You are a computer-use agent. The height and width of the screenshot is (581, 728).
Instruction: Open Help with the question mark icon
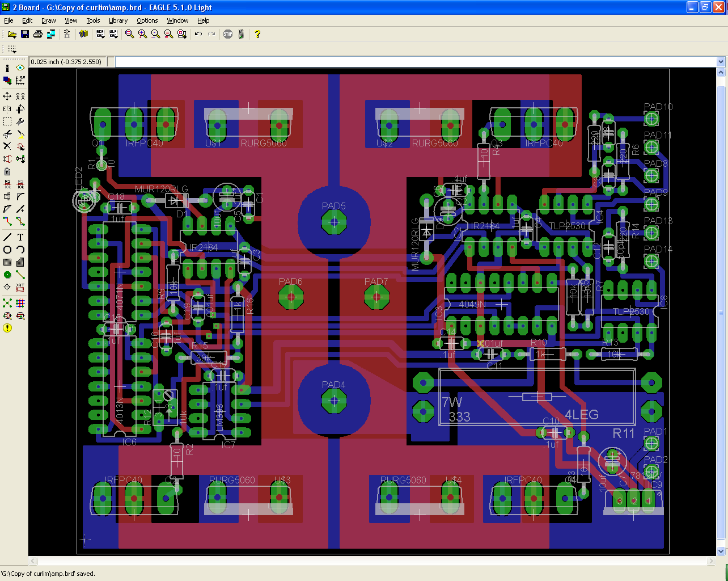click(257, 34)
